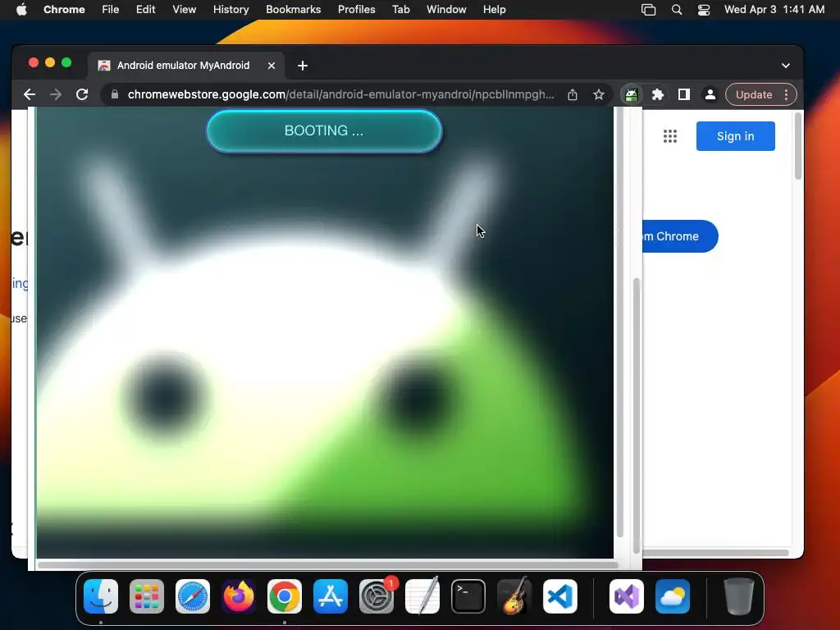Image resolution: width=840 pixels, height=630 pixels.
Task: Open Spotlight search in menu bar
Action: pos(677,10)
